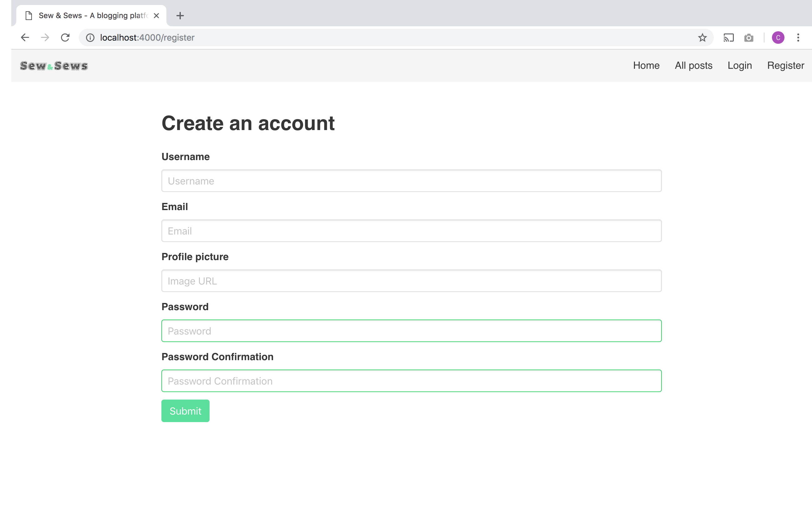Click the browser forward arrow
This screenshot has width=812, height=514.
click(45, 38)
